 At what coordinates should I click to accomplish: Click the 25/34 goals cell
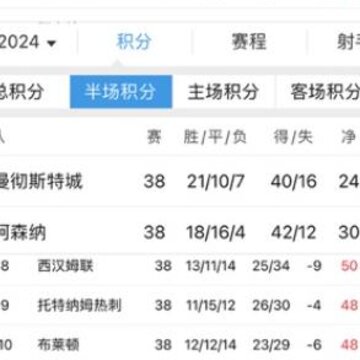[x=271, y=266]
